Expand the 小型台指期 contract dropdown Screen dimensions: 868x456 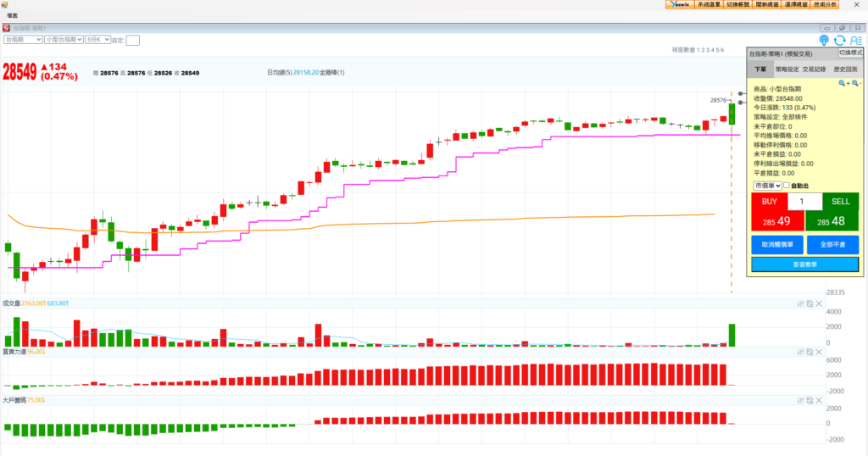click(x=64, y=40)
